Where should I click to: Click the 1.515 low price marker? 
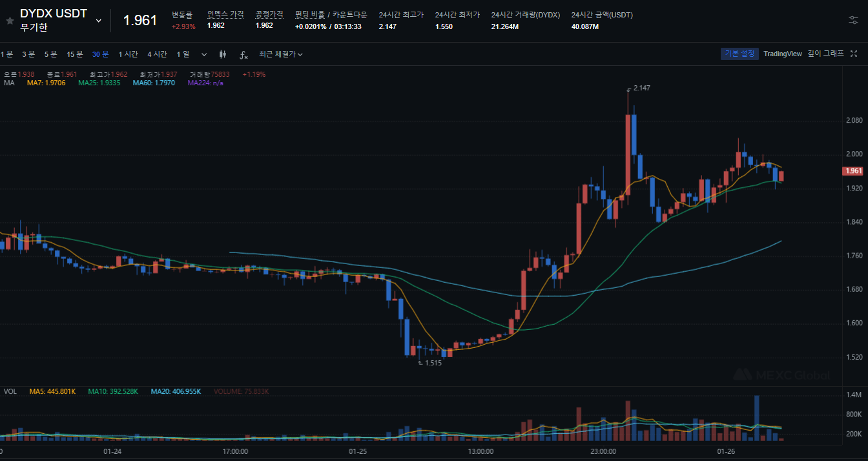tap(433, 363)
